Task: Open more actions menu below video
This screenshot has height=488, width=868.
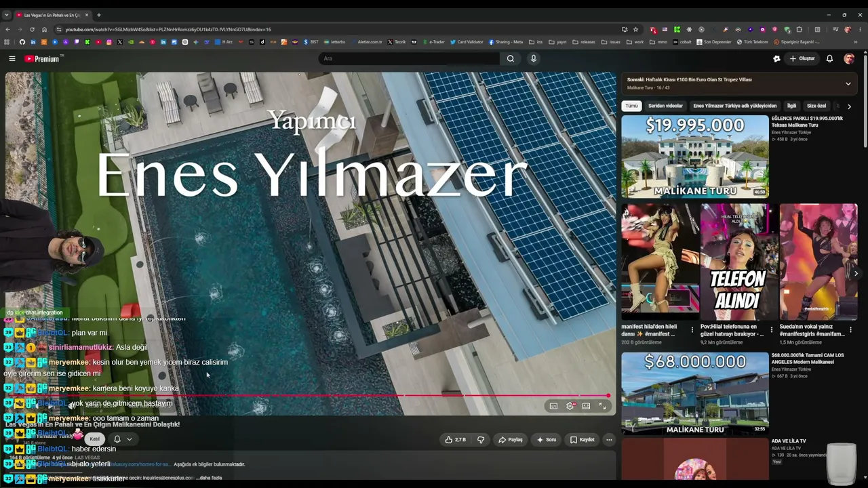Action: pyautogui.click(x=609, y=440)
